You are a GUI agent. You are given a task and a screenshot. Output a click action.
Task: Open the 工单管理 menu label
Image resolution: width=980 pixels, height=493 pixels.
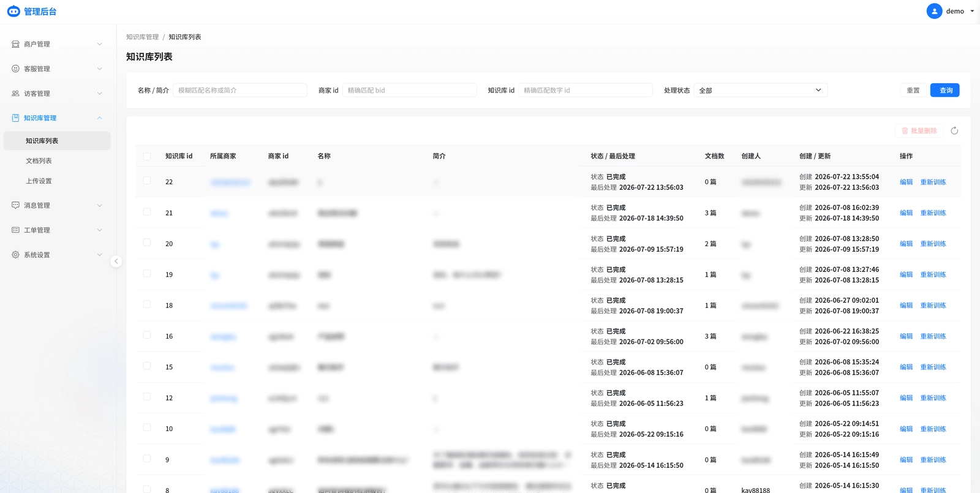click(37, 230)
